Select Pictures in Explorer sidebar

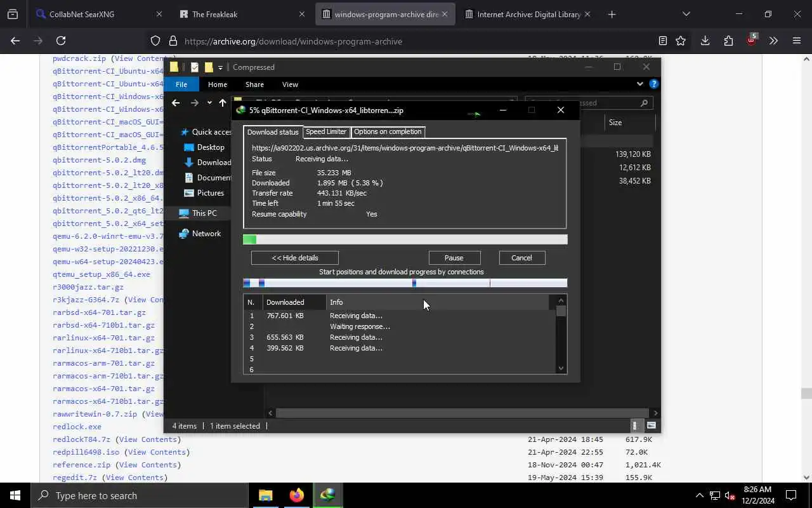[x=204, y=193]
